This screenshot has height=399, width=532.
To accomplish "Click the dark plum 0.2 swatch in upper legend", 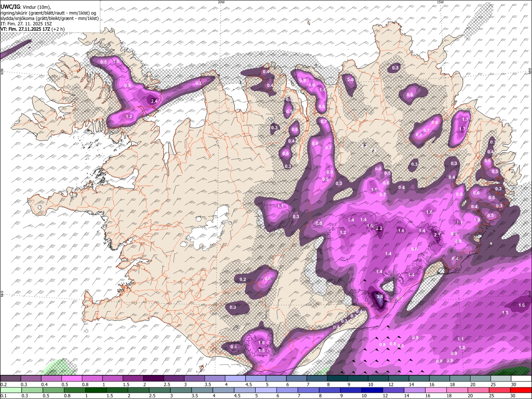I will 11,379.
